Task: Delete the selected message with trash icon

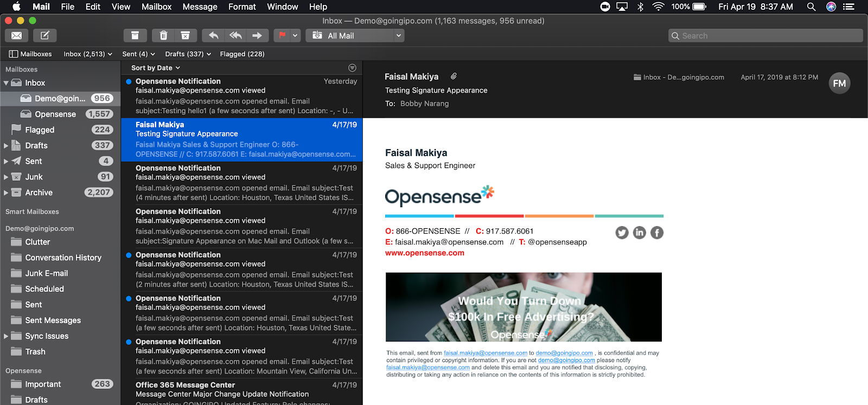Action: [x=163, y=36]
